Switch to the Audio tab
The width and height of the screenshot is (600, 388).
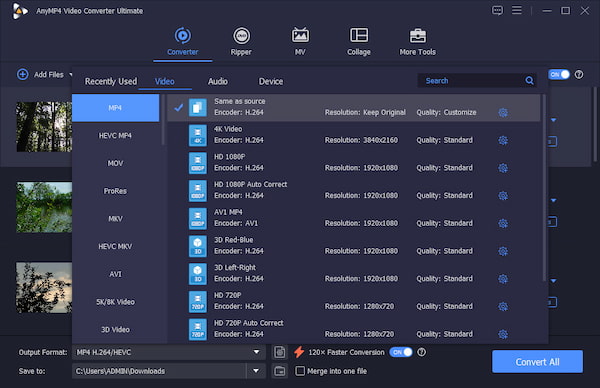point(218,82)
